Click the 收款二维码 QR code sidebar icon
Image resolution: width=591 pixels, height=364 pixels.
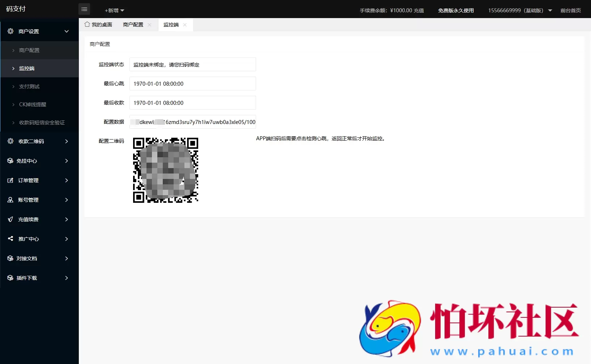[x=10, y=141]
